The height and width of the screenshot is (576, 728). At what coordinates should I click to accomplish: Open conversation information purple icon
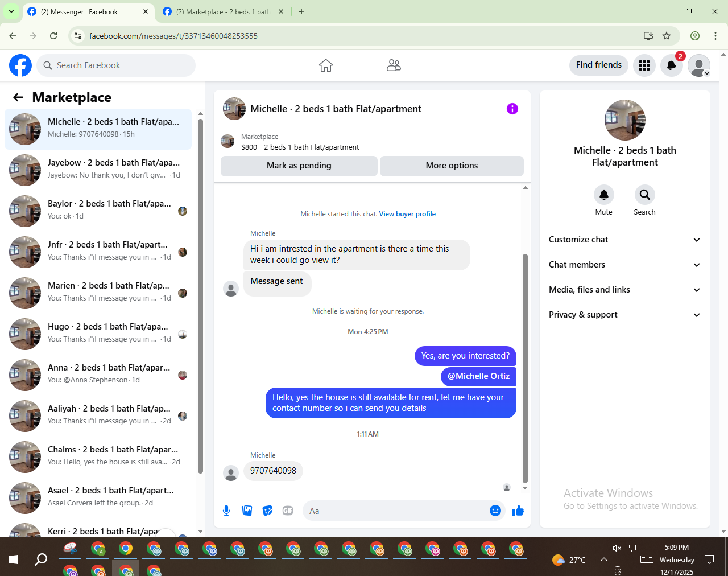512,109
